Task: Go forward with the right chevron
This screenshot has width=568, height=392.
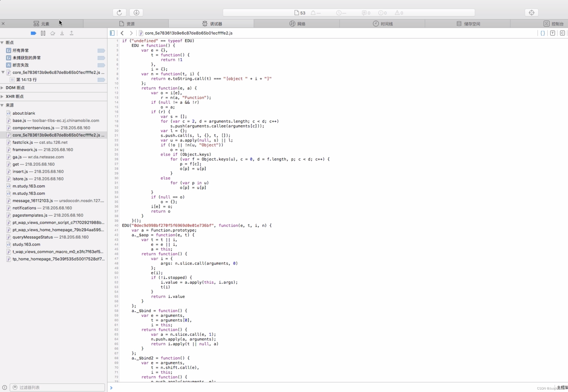Action: coord(131,33)
